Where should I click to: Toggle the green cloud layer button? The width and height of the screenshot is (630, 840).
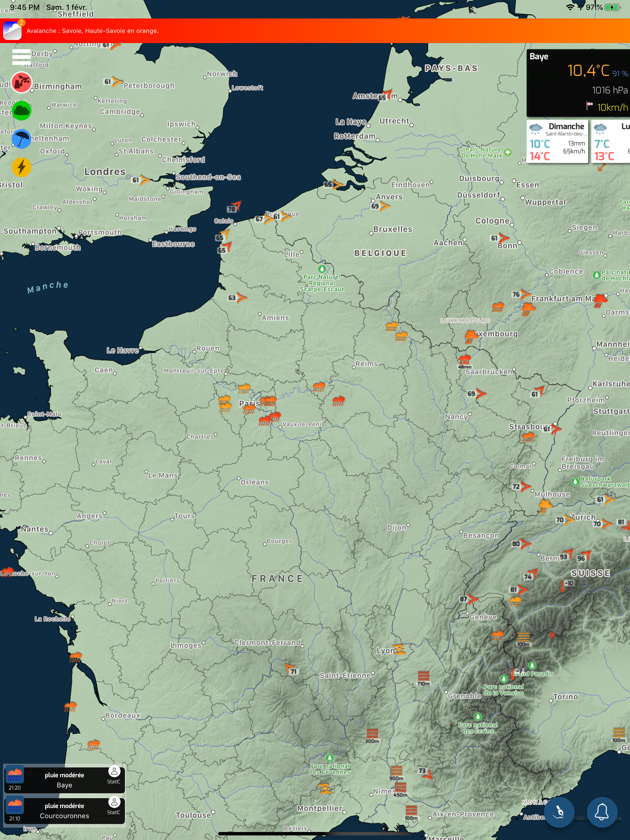click(x=21, y=111)
